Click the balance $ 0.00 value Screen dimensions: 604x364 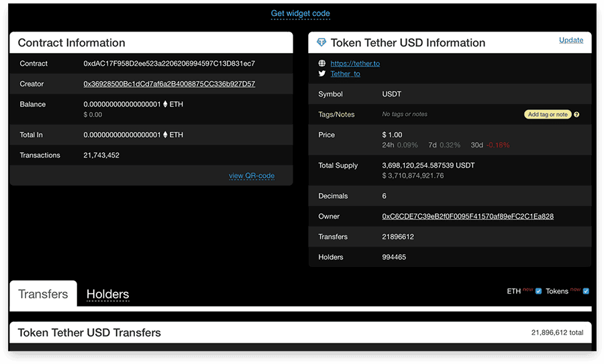pos(93,114)
